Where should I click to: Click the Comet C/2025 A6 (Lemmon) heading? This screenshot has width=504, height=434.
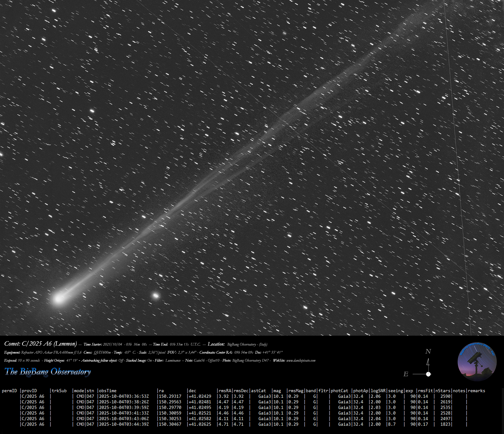click(40, 344)
